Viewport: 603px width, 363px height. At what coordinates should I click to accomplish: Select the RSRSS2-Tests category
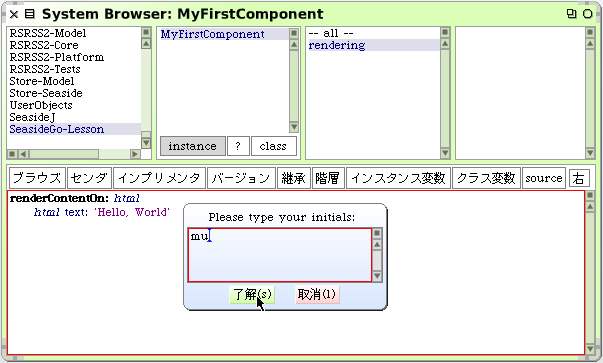45,69
